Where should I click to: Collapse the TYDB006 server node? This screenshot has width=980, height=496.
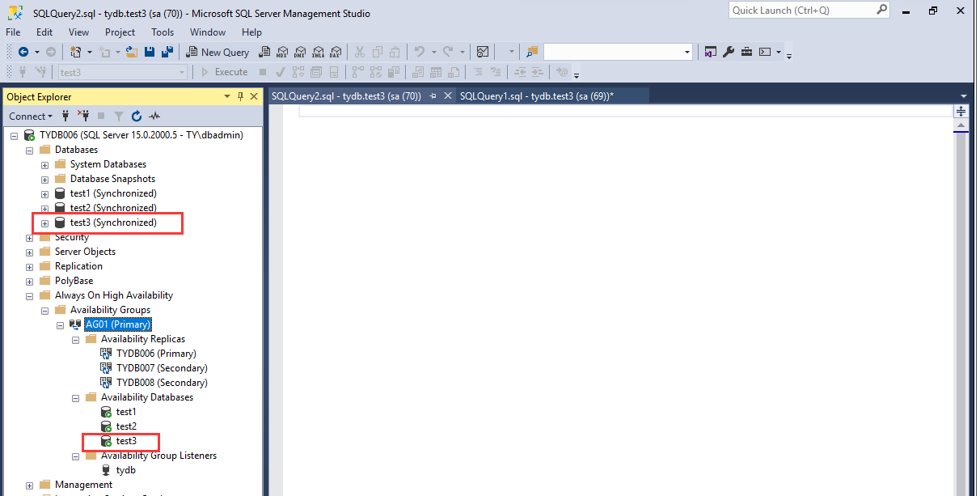pyautogui.click(x=14, y=136)
